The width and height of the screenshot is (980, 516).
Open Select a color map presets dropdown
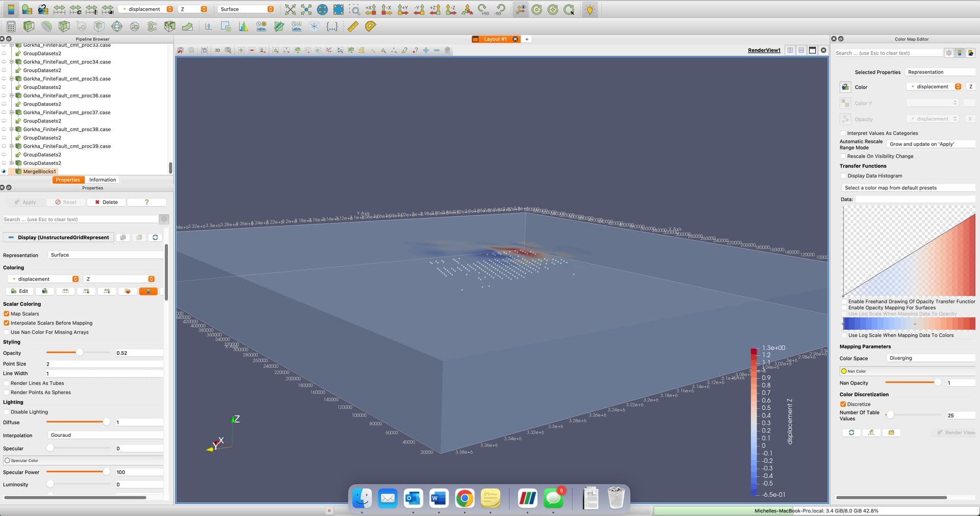tap(908, 188)
